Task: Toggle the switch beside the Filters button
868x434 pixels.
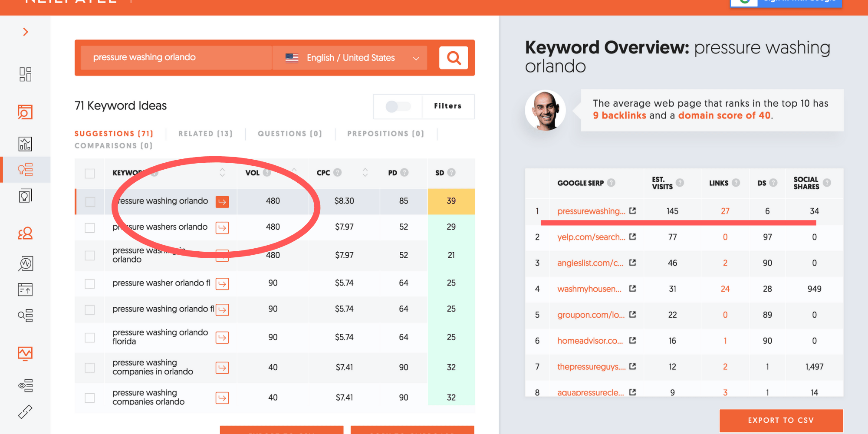Action: 398,106
